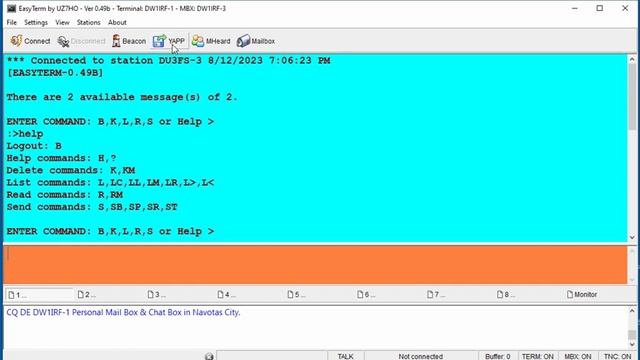
Task: Click the terminal output scrollbar thumb
Action: pos(632,97)
